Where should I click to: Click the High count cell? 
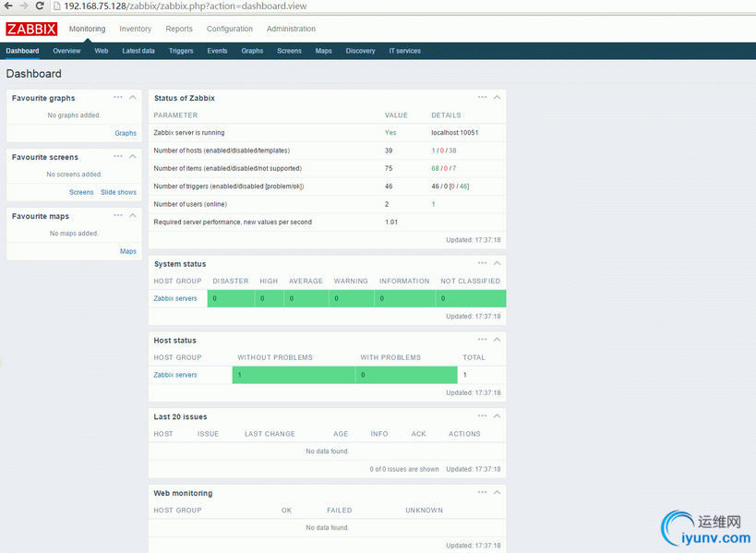pos(269,298)
